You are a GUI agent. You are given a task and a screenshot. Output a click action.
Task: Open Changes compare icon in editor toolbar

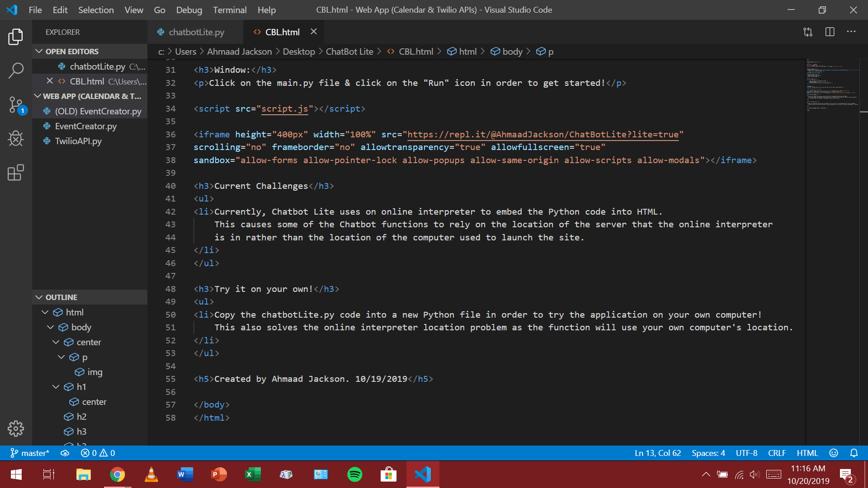(x=808, y=32)
